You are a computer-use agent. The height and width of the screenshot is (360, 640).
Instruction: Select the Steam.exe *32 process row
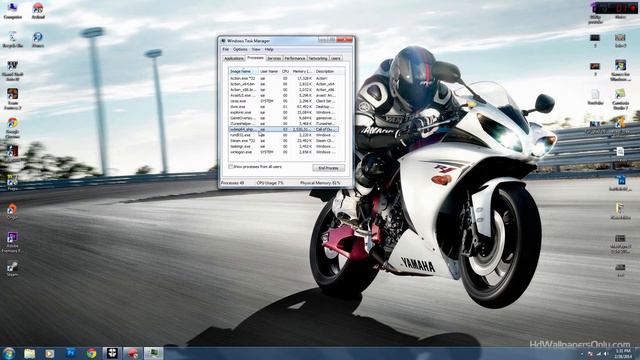coord(284,141)
